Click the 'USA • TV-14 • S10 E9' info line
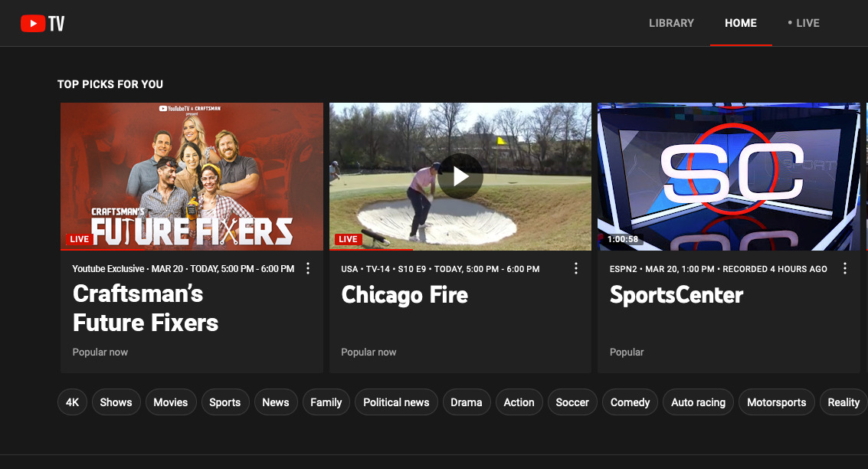The height and width of the screenshot is (469, 868). point(441,269)
